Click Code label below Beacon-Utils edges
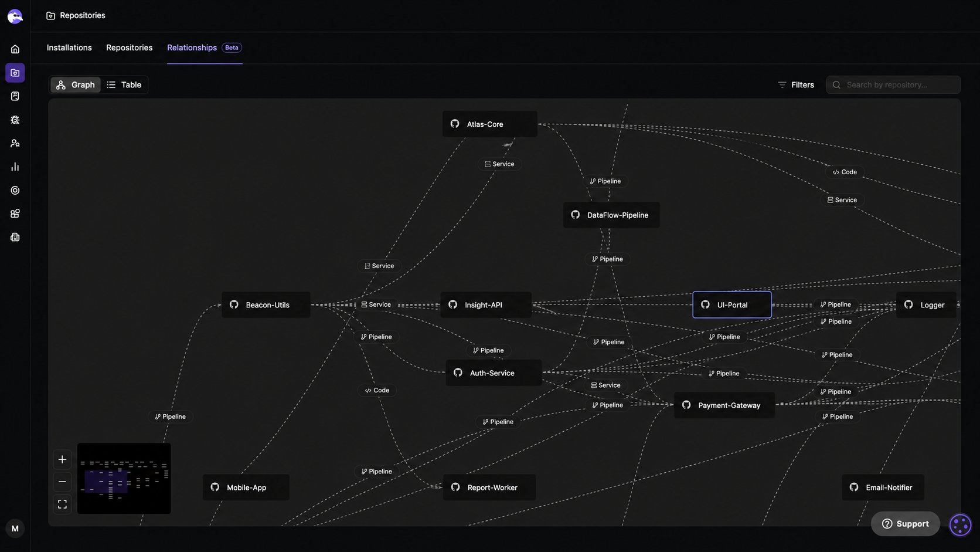 pyautogui.click(x=377, y=390)
